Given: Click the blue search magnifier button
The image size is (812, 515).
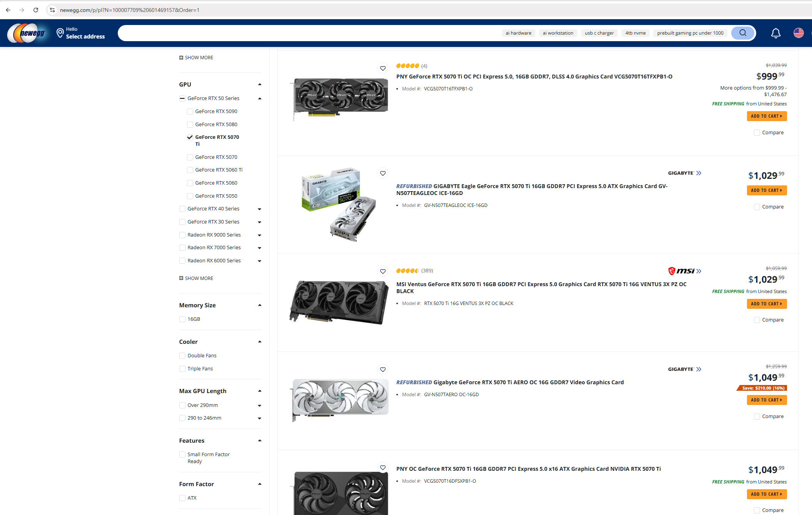Looking at the screenshot, I should tap(743, 33).
